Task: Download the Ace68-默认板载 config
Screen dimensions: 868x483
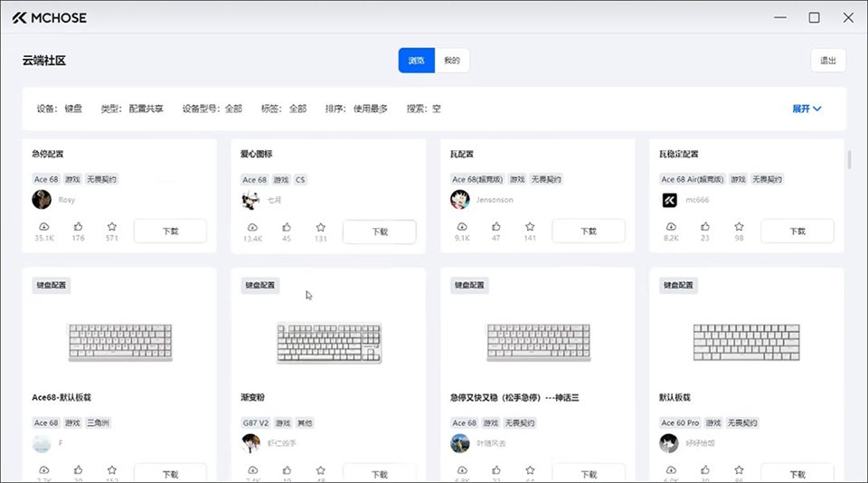Action: (171, 473)
